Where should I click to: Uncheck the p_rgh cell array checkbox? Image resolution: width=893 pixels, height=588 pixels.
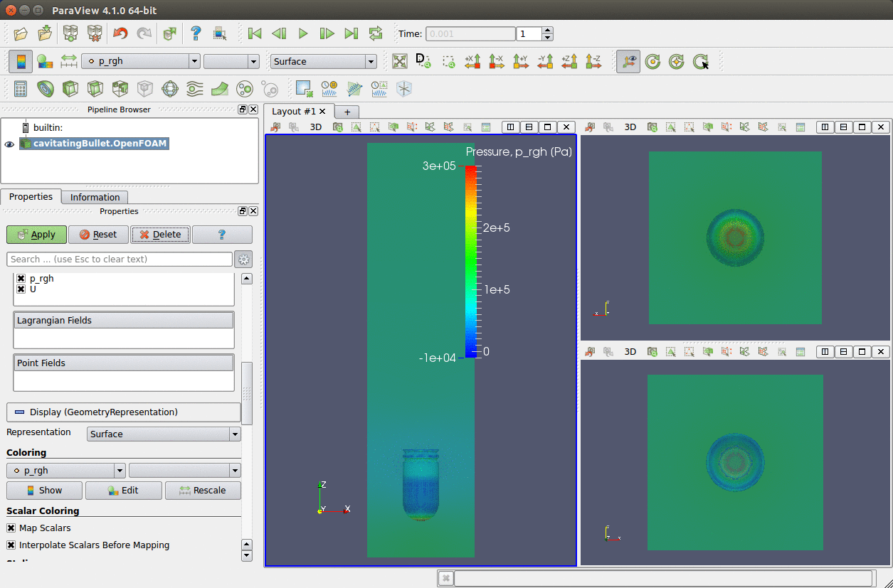click(x=21, y=279)
